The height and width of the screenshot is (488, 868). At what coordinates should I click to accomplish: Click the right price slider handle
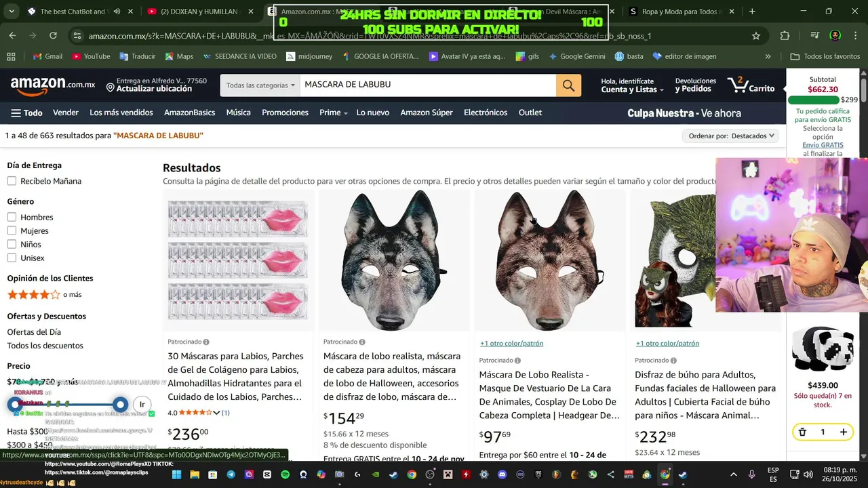(x=120, y=405)
